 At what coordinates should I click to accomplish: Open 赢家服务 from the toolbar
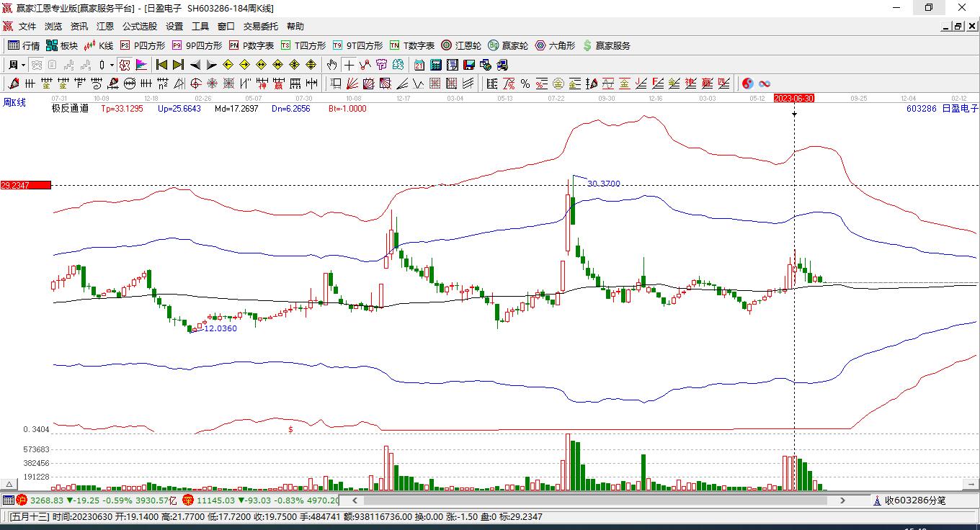606,45
